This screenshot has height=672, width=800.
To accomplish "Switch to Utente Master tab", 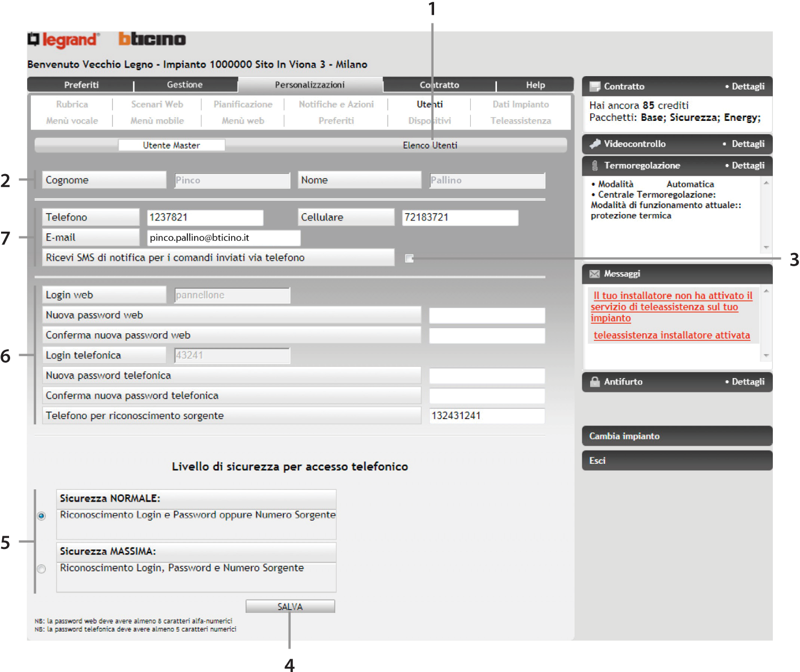I will tap(172, 145).
